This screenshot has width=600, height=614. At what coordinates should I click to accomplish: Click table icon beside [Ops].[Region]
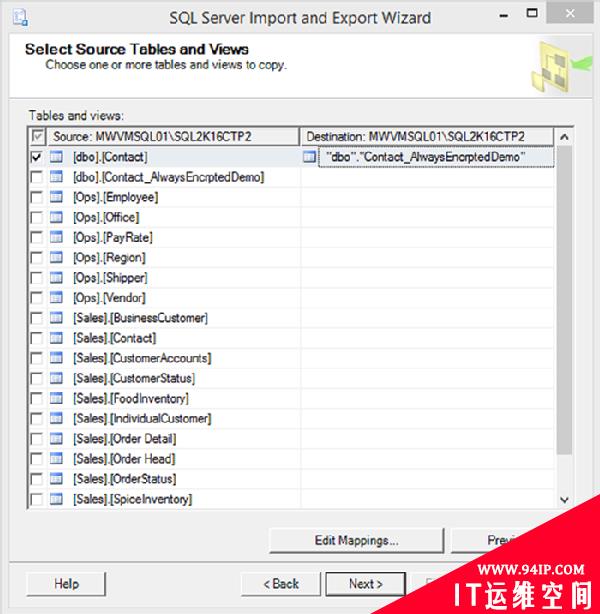pyautogui.click(x=56, y=258)
